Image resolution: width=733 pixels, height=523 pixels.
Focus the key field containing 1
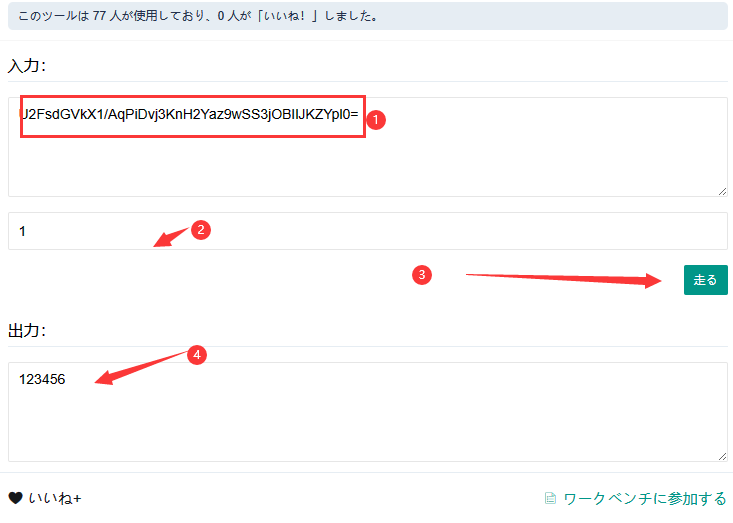click(x=368, y=231)
